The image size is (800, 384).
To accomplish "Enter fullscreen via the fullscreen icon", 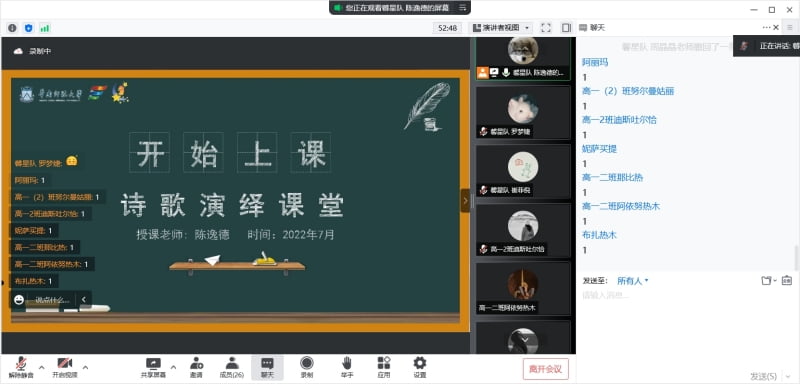I will point(546,28).
